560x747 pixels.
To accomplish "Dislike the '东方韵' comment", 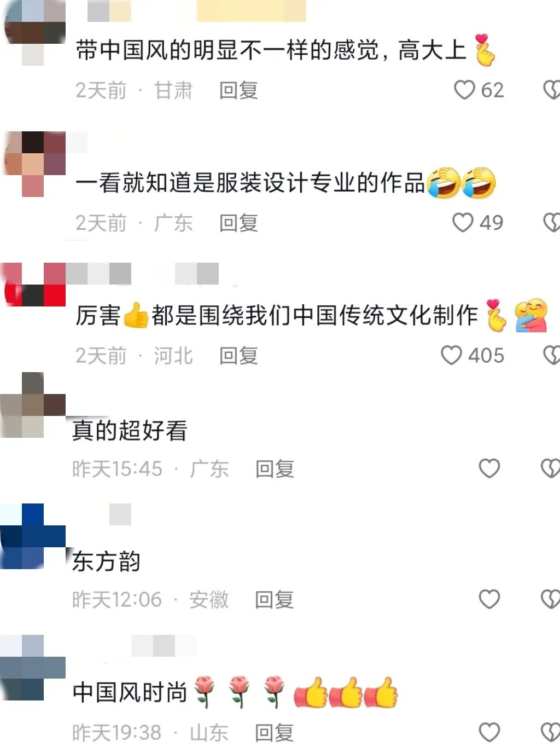I will click(x=551, y=599).
